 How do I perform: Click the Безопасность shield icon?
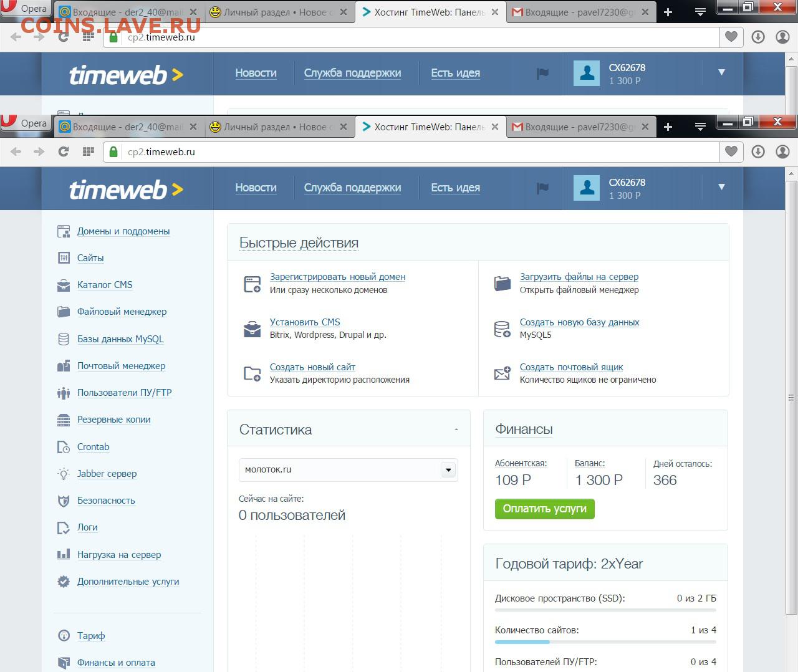(x=64, y=501)
